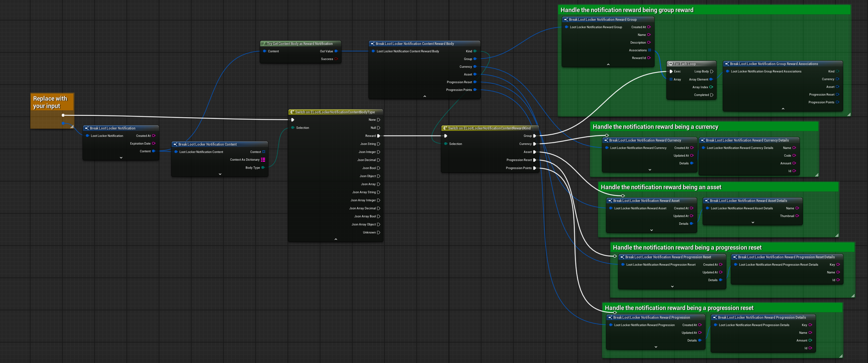Screen dimensions: 868x363
Task: Expand the Break Loot Locker Notification node
Action: tap(121, 158)
